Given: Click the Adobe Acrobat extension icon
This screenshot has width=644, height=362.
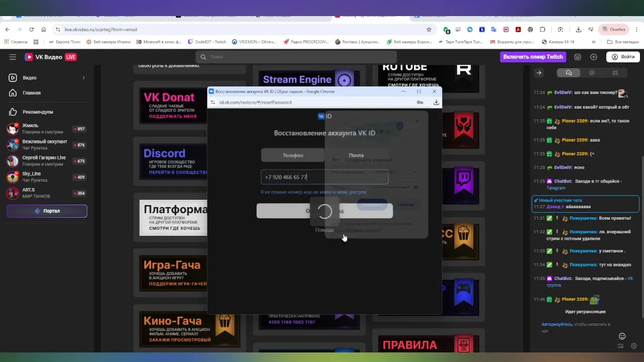Looking at the screenshot, I should (518, 30).
